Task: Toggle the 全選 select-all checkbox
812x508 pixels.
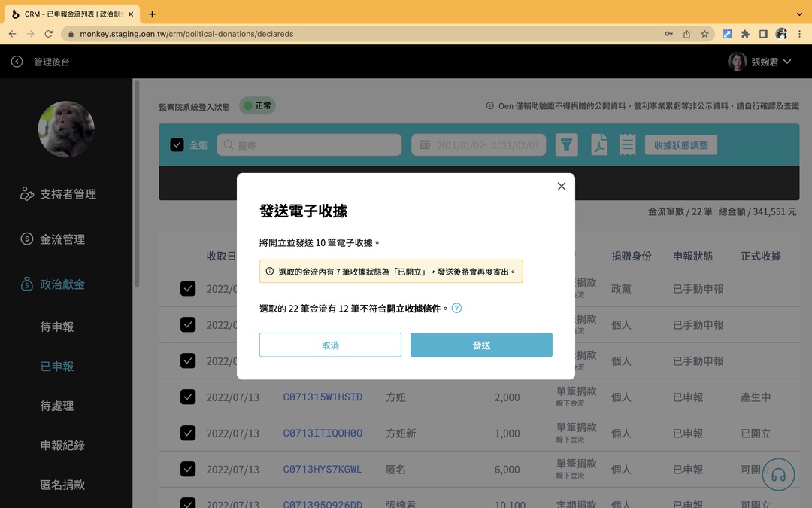Action: [x=177, y=144]
